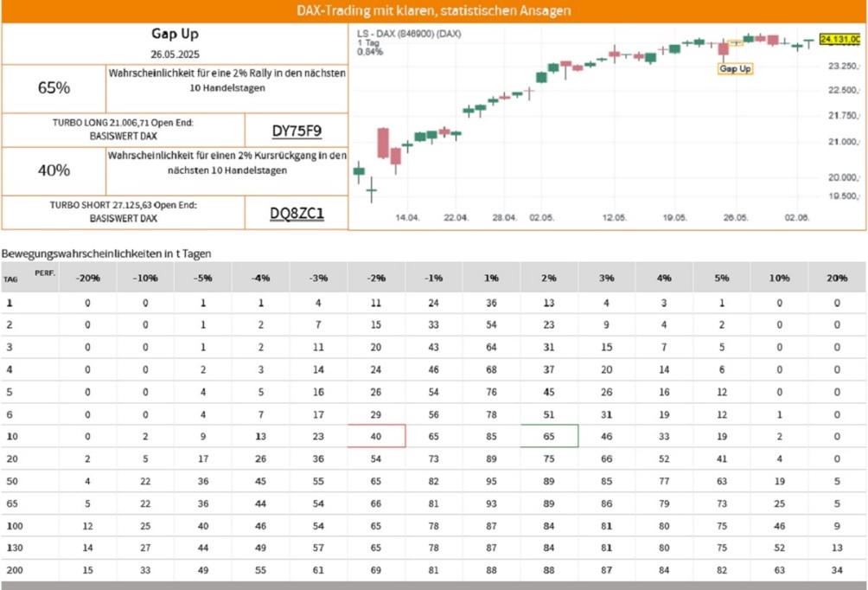Click the TAG / PERF. corner header cell
The image size is (868, 590).
pyautogui.click(x=30, y=277)
